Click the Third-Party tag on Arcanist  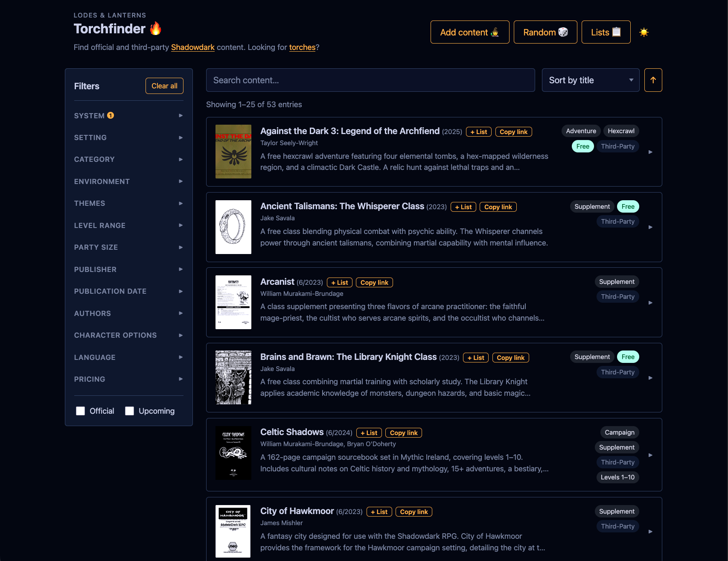pos(617,297)
